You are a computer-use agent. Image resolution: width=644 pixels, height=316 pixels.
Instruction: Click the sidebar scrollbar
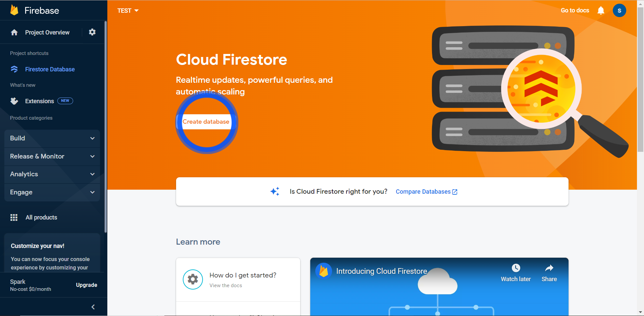coord(106,127)
